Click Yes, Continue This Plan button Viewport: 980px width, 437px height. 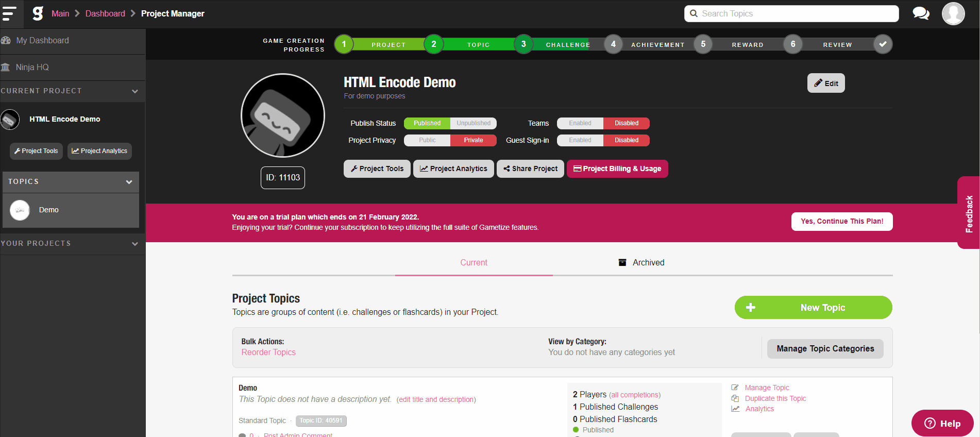(842, 222)
